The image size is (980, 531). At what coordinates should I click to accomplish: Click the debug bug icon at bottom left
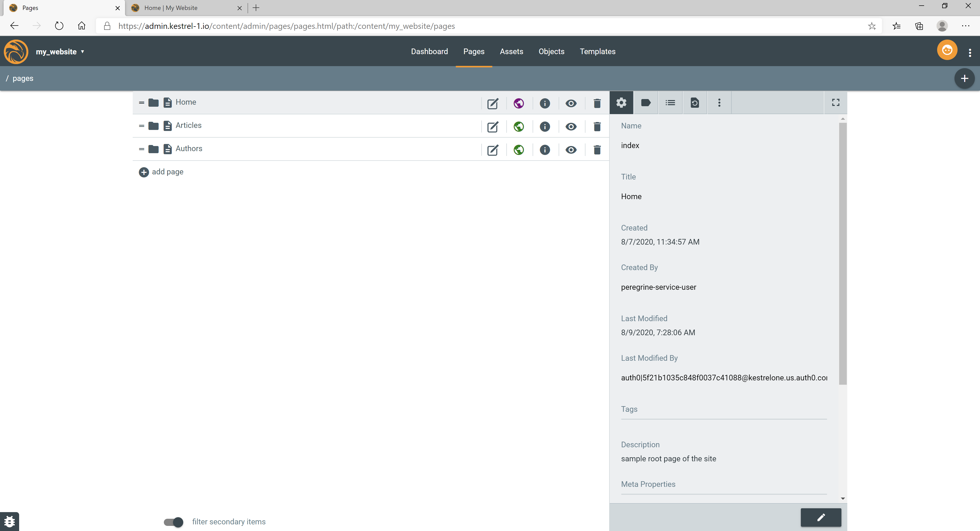pos(9,521)
